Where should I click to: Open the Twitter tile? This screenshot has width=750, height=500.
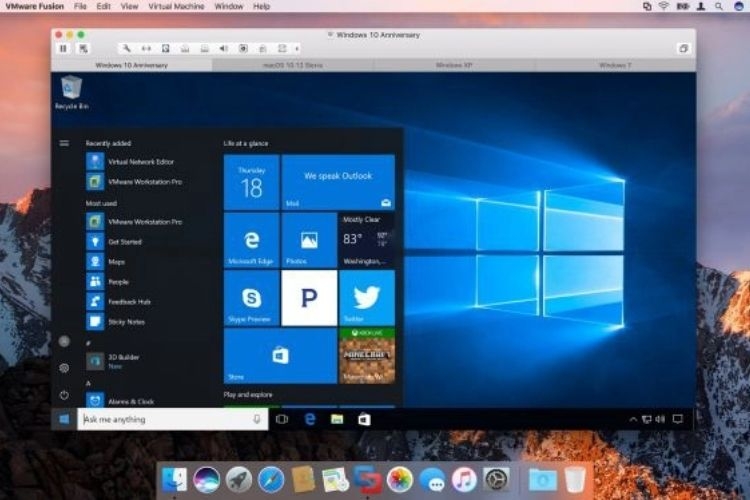click(367, 298)
